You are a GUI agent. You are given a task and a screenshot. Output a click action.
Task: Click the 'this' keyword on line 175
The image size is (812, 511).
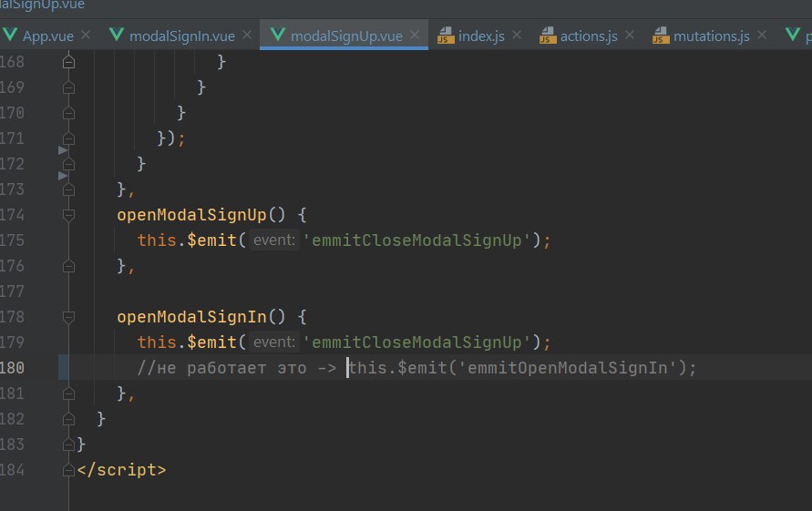click(x=157, y=240)
